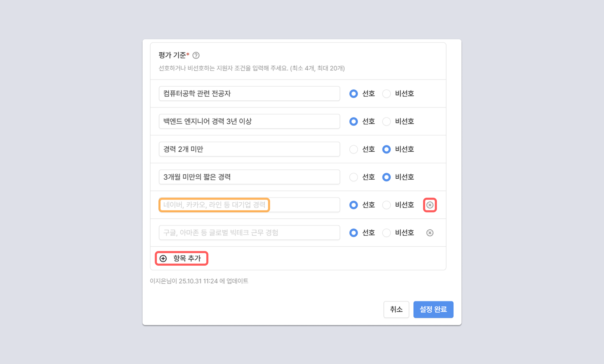This screenshot has height=364, width=604.
Task: Click the 설정 완료 button
Action: point(433,309)
